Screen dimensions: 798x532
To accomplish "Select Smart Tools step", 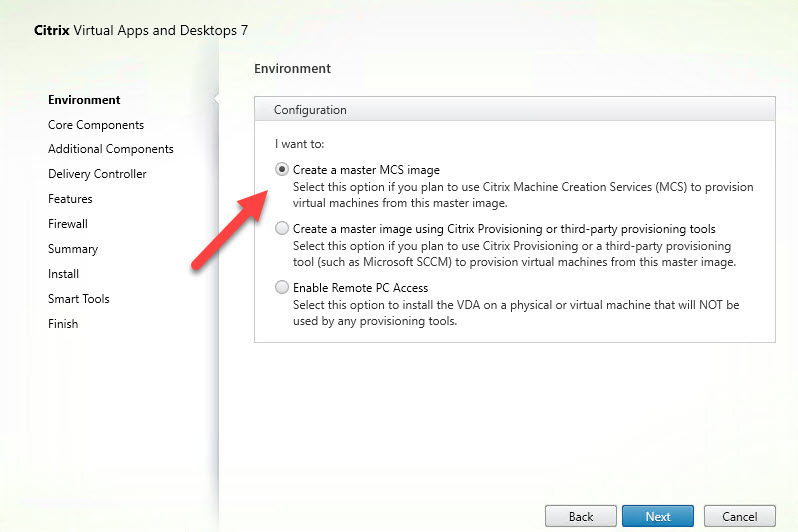I will (79, 299).
